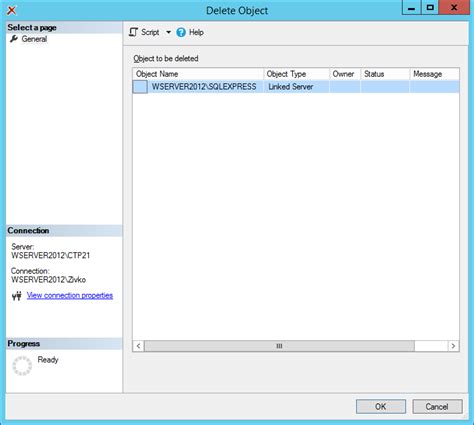Click the WSERVER2012\Zivko connection text

click(x=48, y=280)
